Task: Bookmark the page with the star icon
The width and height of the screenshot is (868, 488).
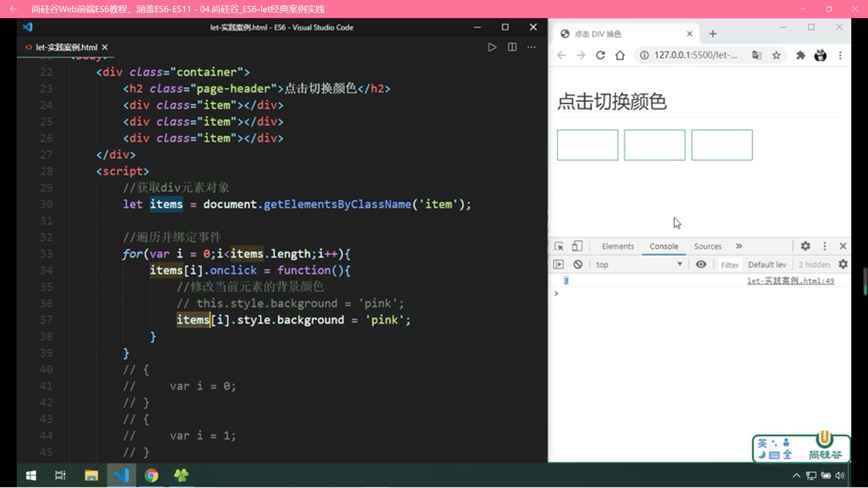Action: 776,55
